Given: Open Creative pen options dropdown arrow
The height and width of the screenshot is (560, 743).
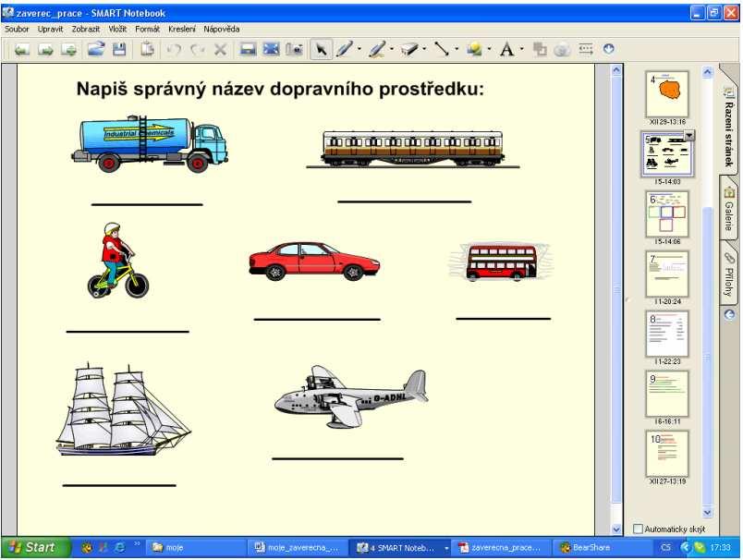Looking at the screenshot, I should click(392, 49).
